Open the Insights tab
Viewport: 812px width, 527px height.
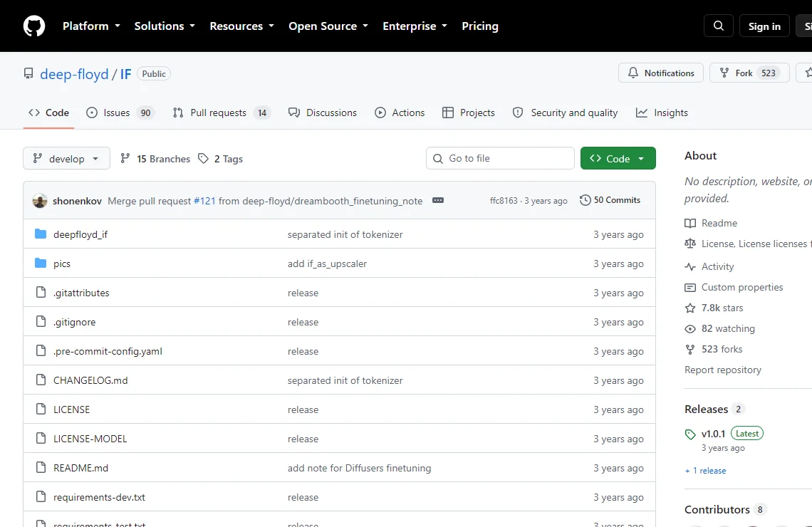click(662, 113)
